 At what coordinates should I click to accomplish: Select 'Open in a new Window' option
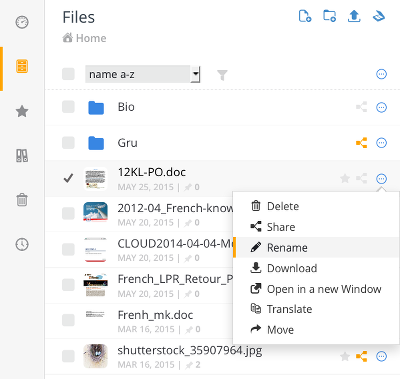316,289
